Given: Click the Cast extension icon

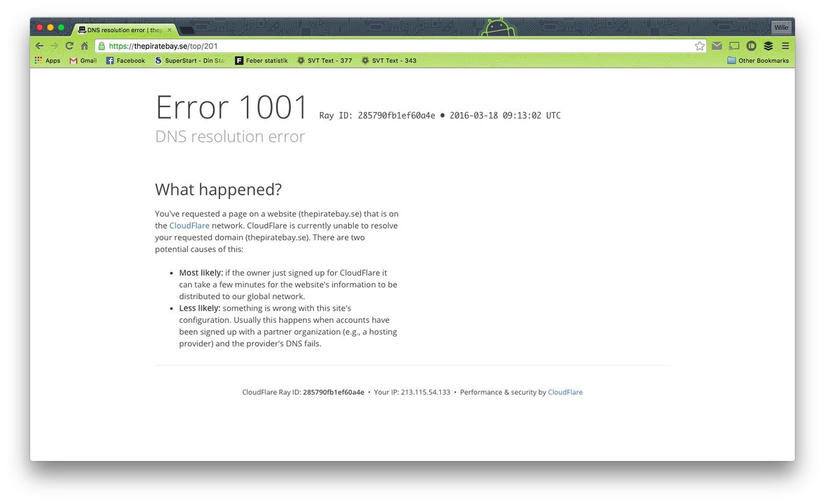Looking at the screenshot, I should (x=734, y=46).
